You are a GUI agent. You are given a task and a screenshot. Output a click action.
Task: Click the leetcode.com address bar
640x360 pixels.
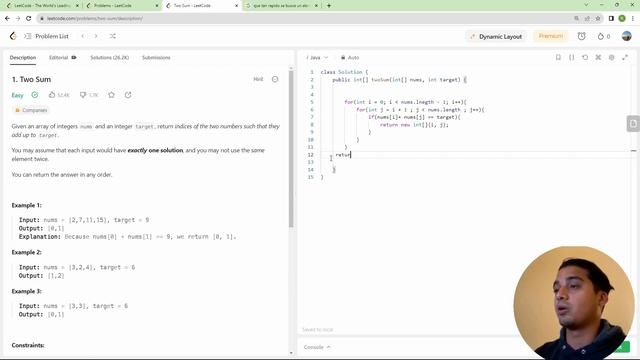coord(302,18)
